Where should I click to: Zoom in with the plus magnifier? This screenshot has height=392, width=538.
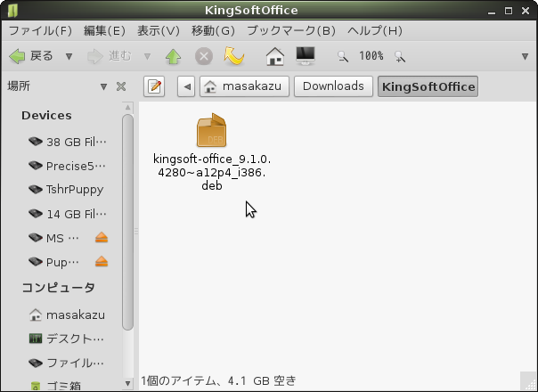400,56
